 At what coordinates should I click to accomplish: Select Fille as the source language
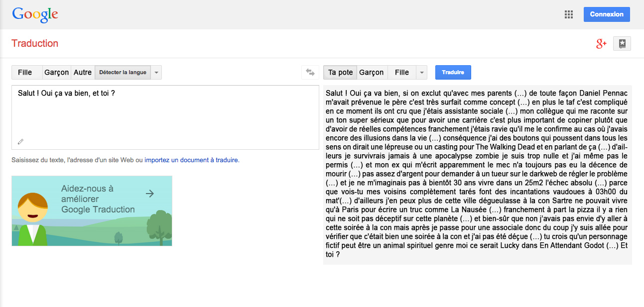25,73
